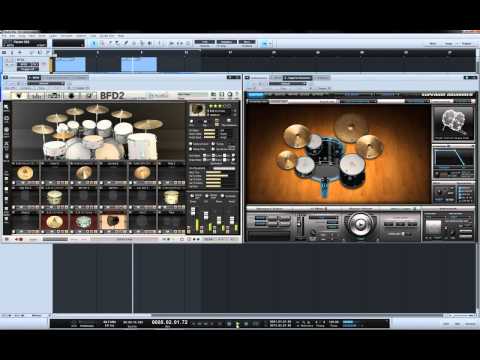Click the snare drum in Superior Drummer kit

pyautogui.click(x=305, y=166)
